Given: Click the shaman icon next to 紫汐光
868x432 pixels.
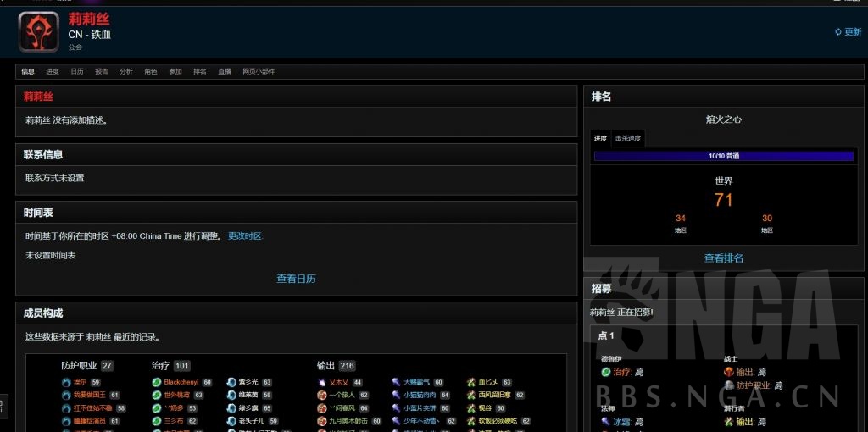Looking at the screenshot, I should coord(231,382).
